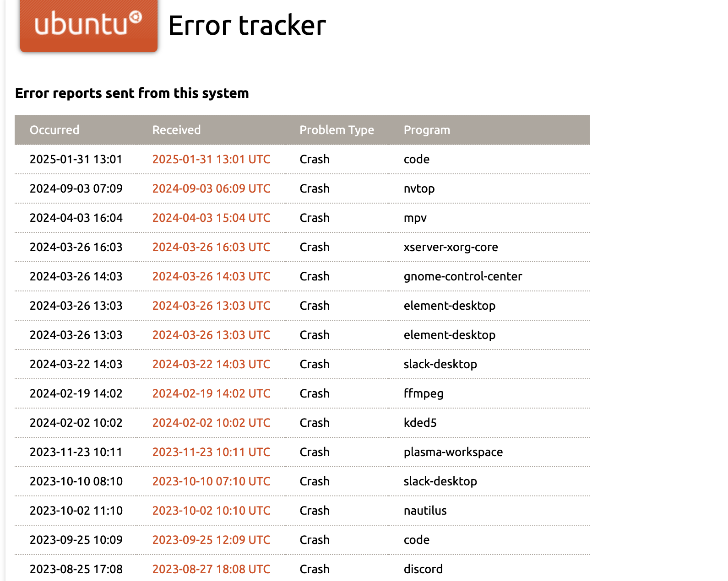Open the 2023-10-10 07:10 UTC report link
Screen dimensions: 728x581
[211, 481]
